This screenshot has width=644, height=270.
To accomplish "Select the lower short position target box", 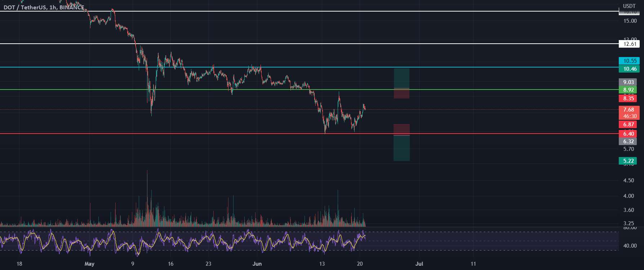I will pyautogui.click(x=401, y=148).
